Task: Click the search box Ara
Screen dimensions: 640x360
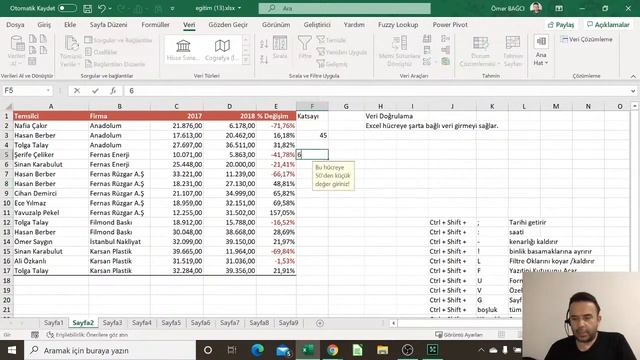Action: [x=344, y=8]
